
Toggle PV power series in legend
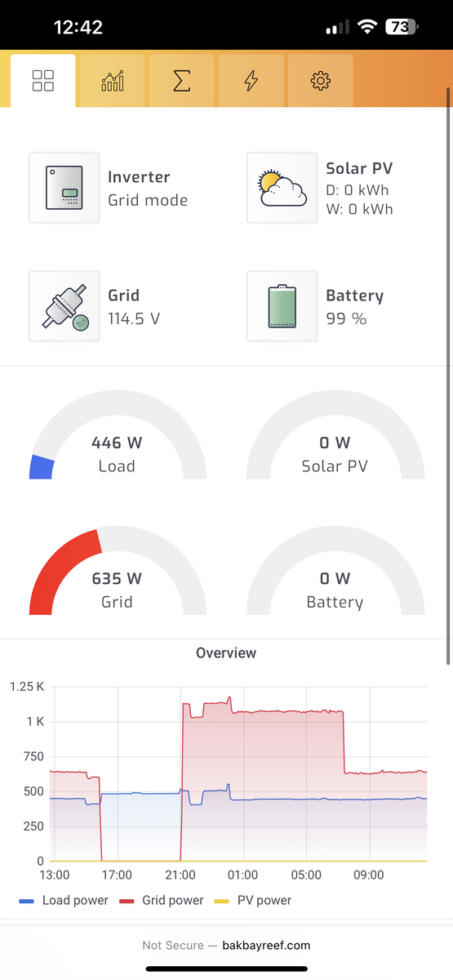click(252, 900)
